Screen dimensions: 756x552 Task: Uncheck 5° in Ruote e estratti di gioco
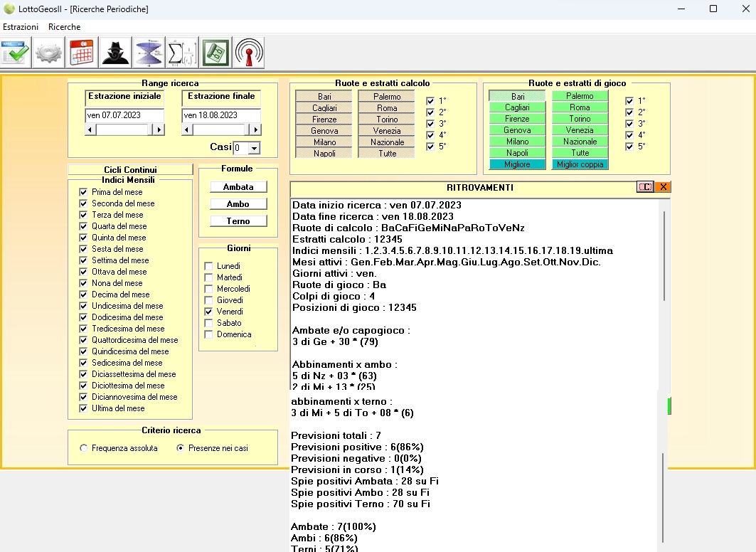629,147
